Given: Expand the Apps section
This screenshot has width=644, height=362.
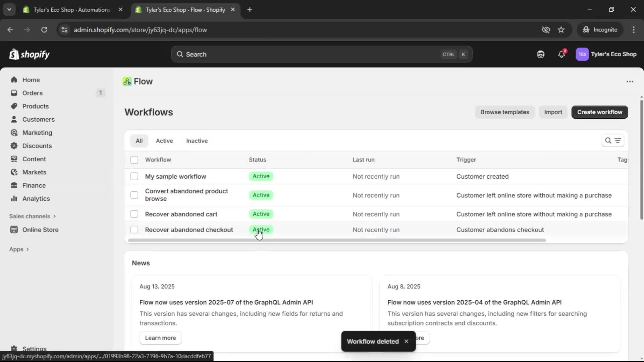Looking at the screenshot, I should (19, 249).
